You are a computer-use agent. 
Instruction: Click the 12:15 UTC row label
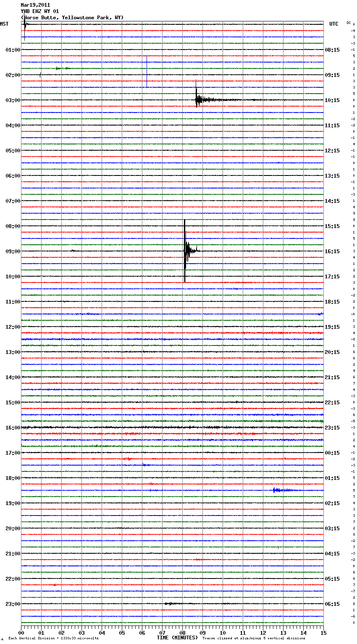[x=332, y=151]
